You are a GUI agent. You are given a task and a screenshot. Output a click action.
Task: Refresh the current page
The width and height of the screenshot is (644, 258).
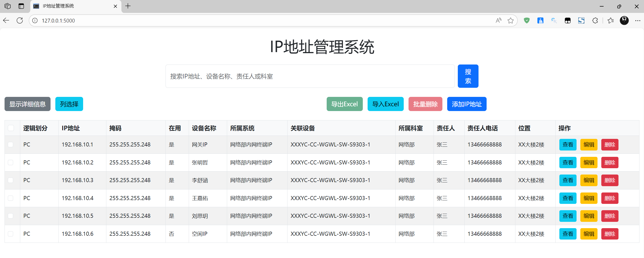point(20,20)
